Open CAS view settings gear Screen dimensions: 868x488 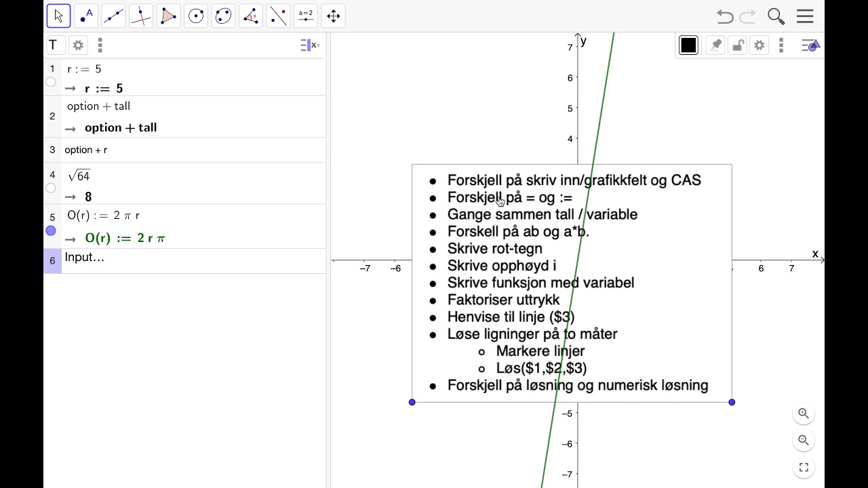click(78, 45)
